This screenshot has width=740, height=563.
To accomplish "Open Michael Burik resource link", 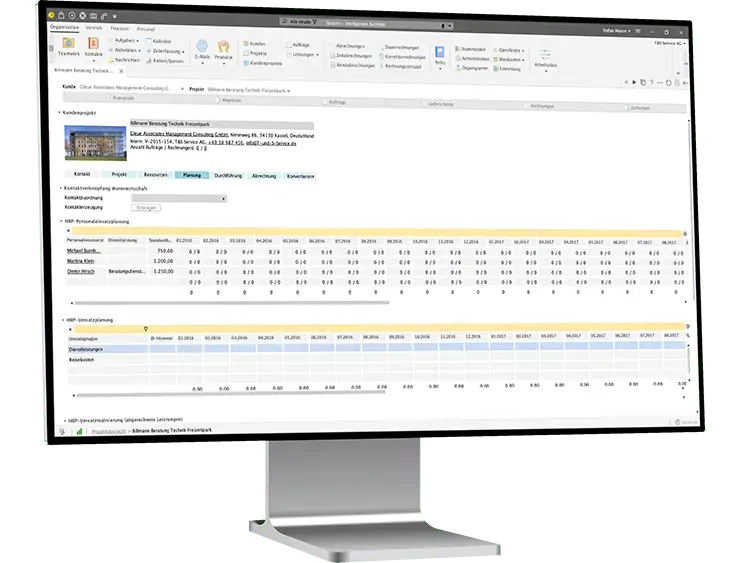I will (84, 251).
